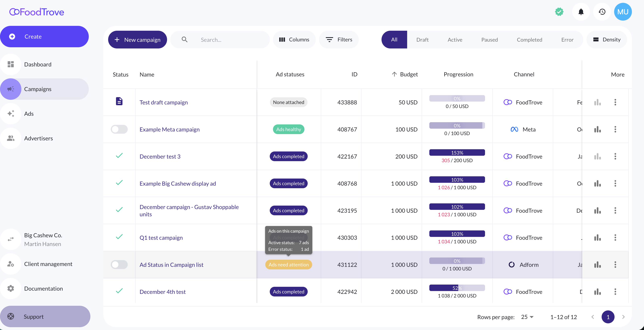644x330 pixels.
Task: Open three-dot menu for December test 3
Action: point(615,156)
